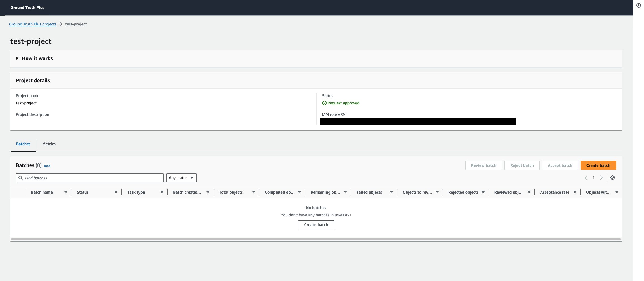The image size is (644, 281).
Task: Click the Reject batch button
Action: (522, 165)
